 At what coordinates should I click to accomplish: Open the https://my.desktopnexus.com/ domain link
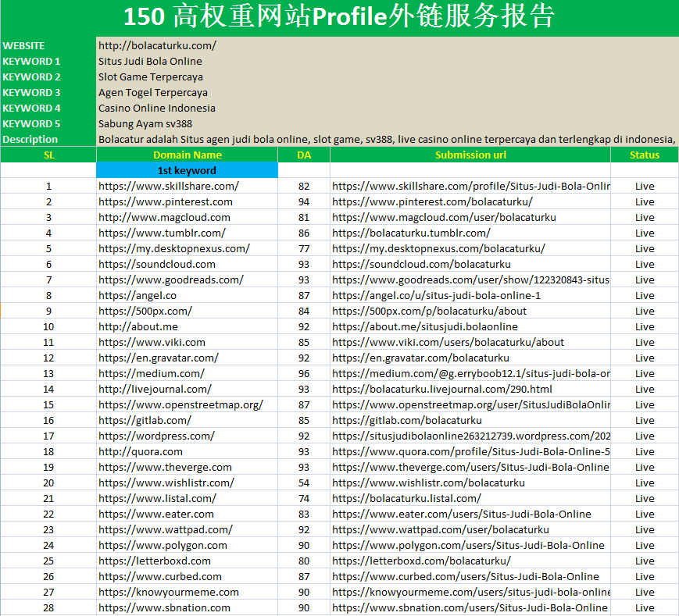click(x=174, y=248)
